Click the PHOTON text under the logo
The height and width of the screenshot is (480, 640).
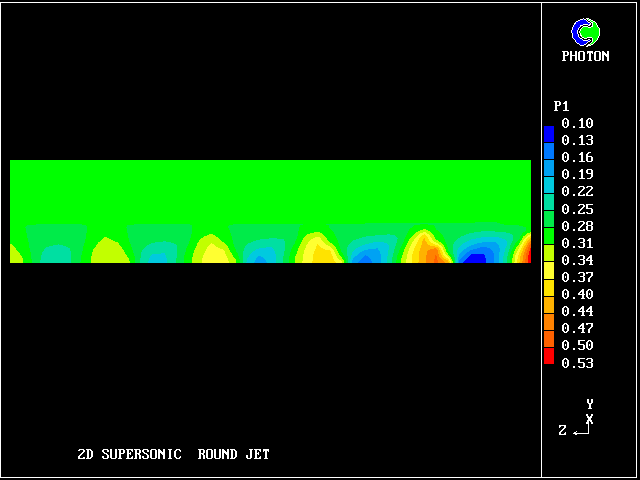[585, 57]
